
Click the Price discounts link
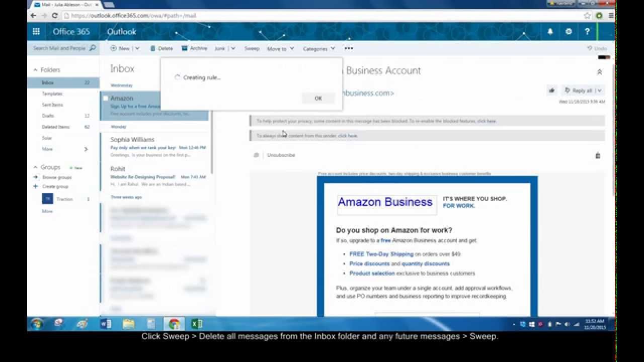(x=369, y=263)
